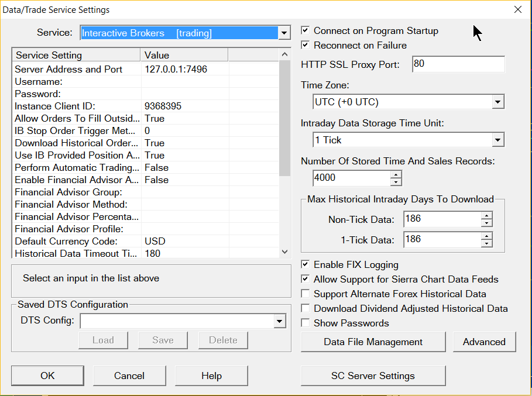Image resolution: width=532 pixels, height=396 pixels.
Task: Disable Enable FIX Logging checkbox
Action: [306, 264]
